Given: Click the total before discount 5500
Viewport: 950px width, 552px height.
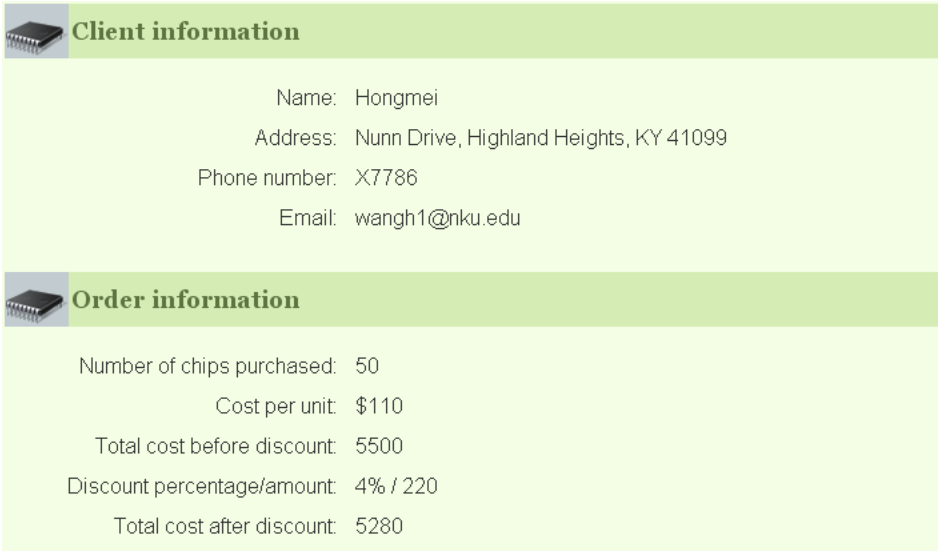Looking at the screenshot, I should tap(379, 446).
